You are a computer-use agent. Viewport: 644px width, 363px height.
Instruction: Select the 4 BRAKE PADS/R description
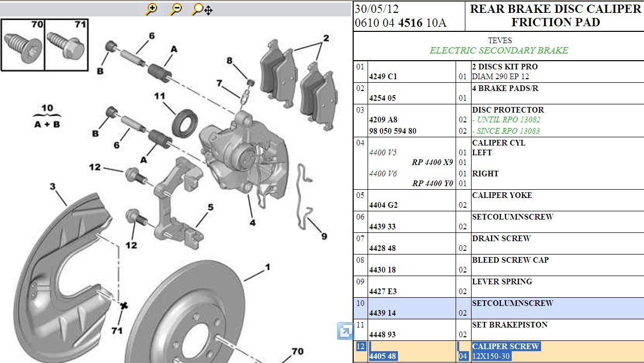(x=504, y=88)
